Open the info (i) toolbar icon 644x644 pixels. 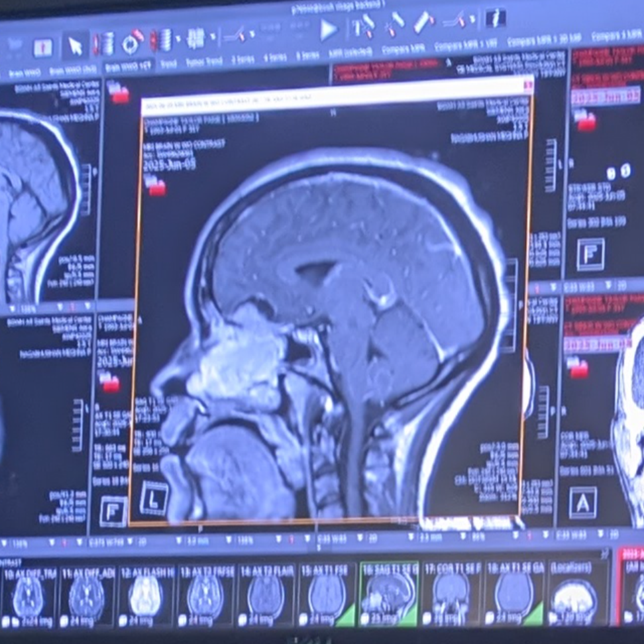(495, 18)
